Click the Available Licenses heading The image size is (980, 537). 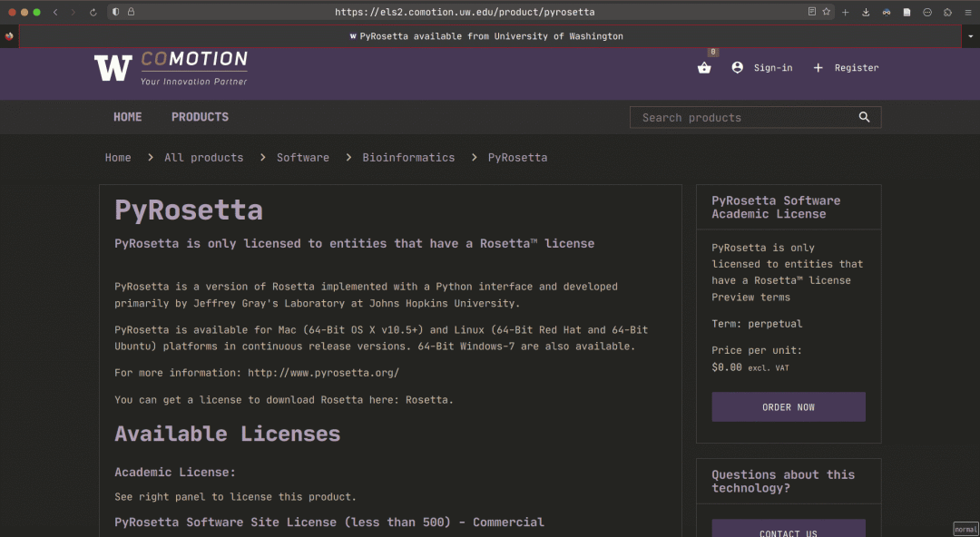pyautogui.click(x=228, y=434)
